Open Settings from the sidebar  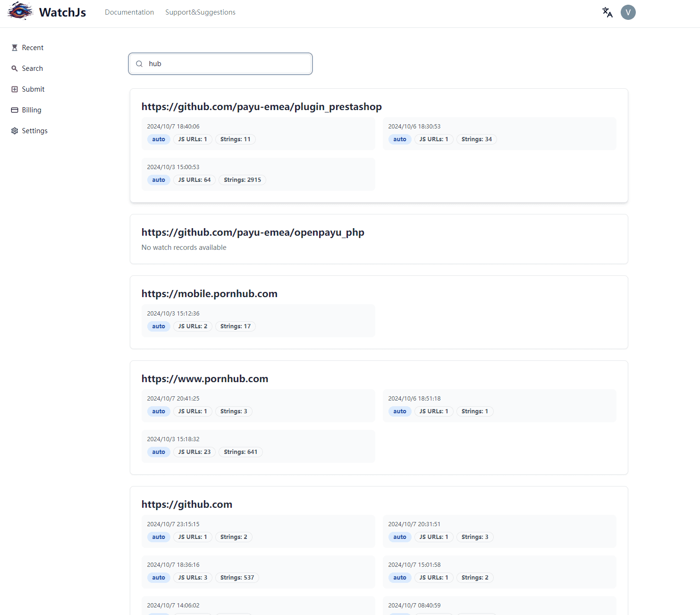(x=34, y=131)
